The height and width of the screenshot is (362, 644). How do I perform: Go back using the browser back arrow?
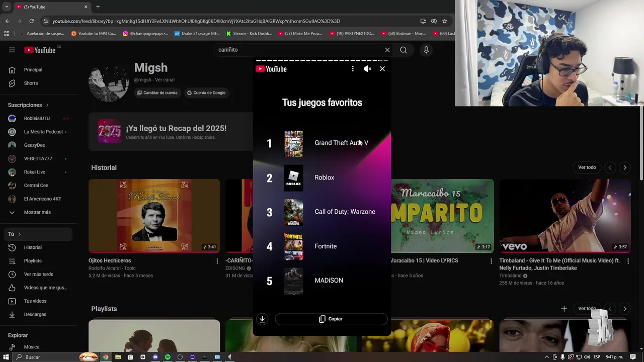pyautogui.click(x=7, y=21)
